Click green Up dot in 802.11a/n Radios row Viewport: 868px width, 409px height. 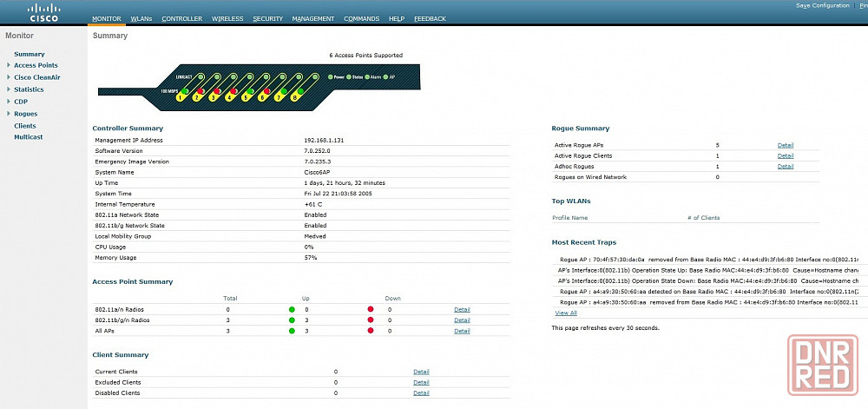pyautogui.click(x=292, y=309)
